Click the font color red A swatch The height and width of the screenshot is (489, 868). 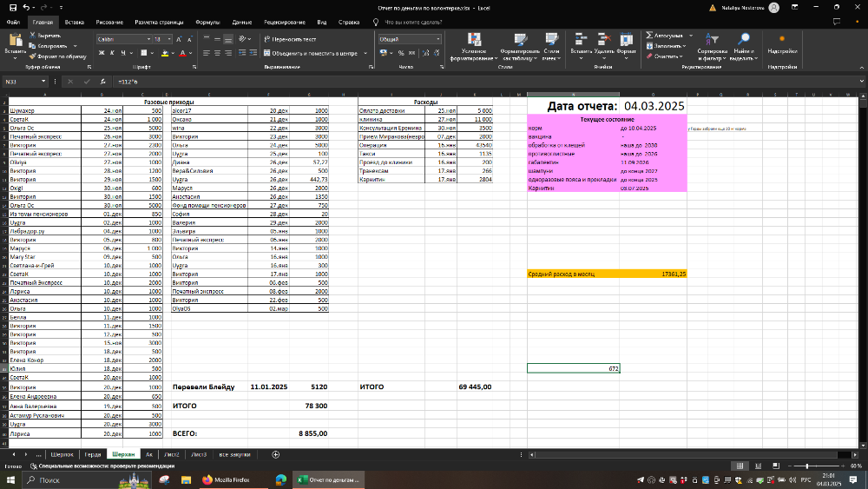point(183,53)
